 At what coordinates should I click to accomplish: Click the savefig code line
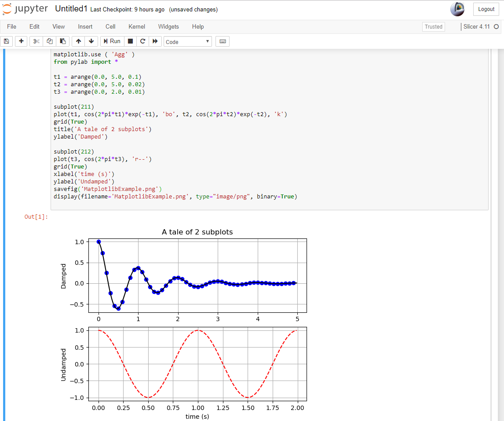tap(108, 189)
